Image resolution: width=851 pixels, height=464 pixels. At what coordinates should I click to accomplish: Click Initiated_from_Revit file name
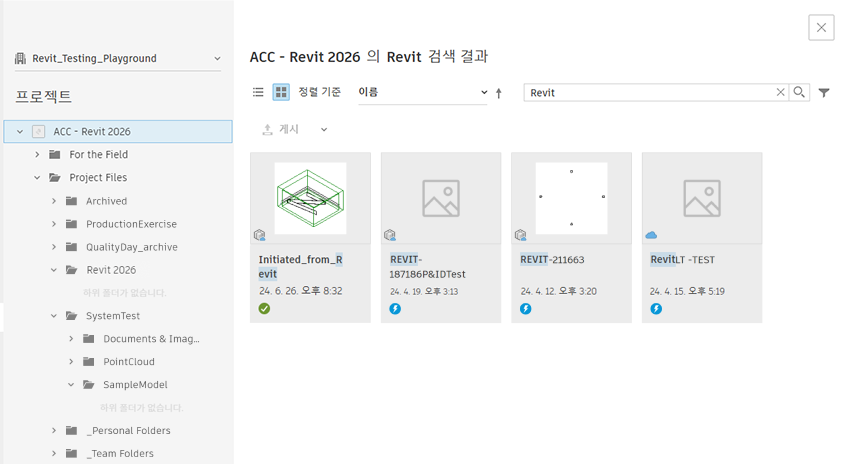[x=300, y=266]
